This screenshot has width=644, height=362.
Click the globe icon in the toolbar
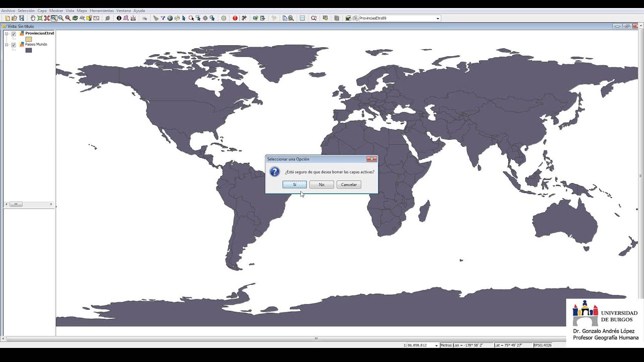(170, 18)
